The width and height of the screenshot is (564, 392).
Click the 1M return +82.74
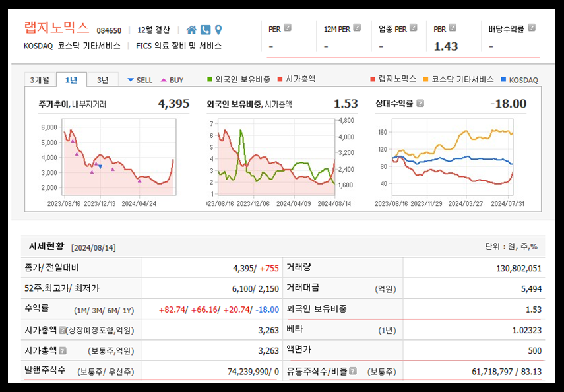tap(172, 310)
